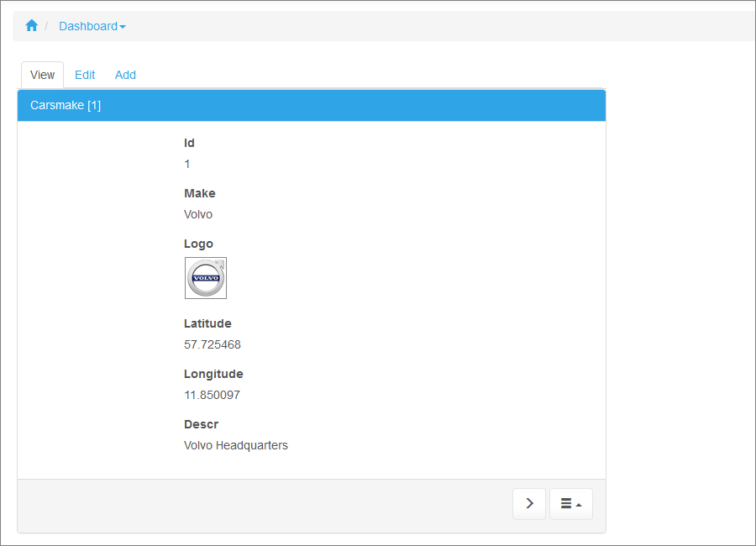The height and width of the screenshot is (546, 756).
Task: Open the list menu icon at bottom
Action: point(571,503)
